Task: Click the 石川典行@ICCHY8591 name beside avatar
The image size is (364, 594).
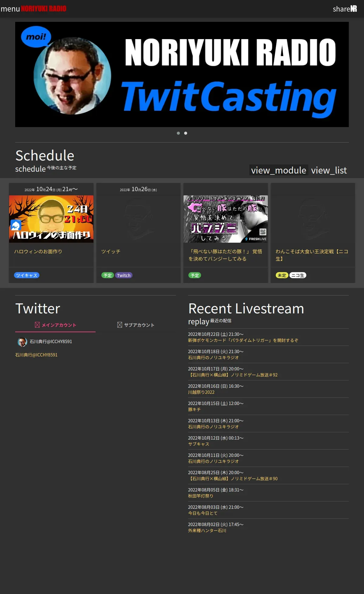Action: [51, 342]
